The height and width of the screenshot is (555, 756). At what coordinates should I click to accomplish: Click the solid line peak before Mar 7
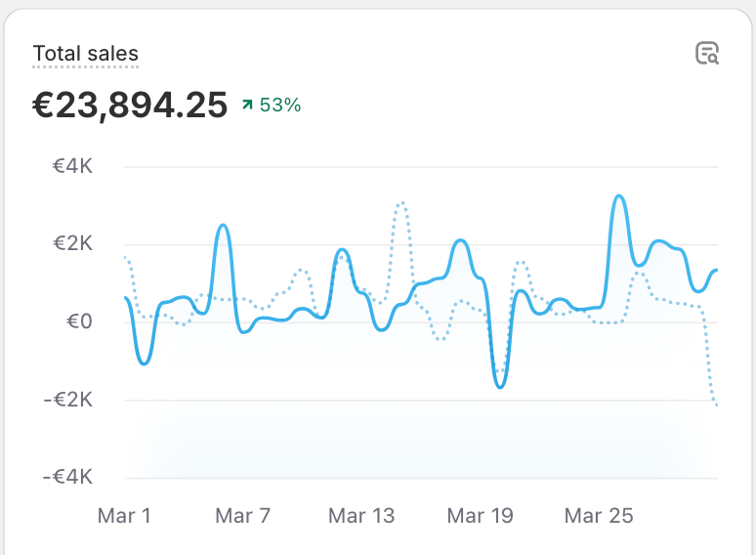click(x=223, y=226)
